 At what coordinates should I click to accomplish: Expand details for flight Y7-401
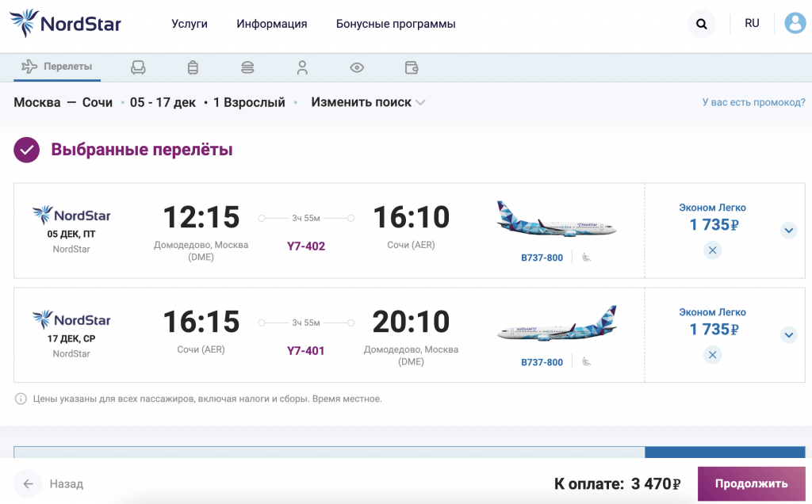tap(788, 335)
